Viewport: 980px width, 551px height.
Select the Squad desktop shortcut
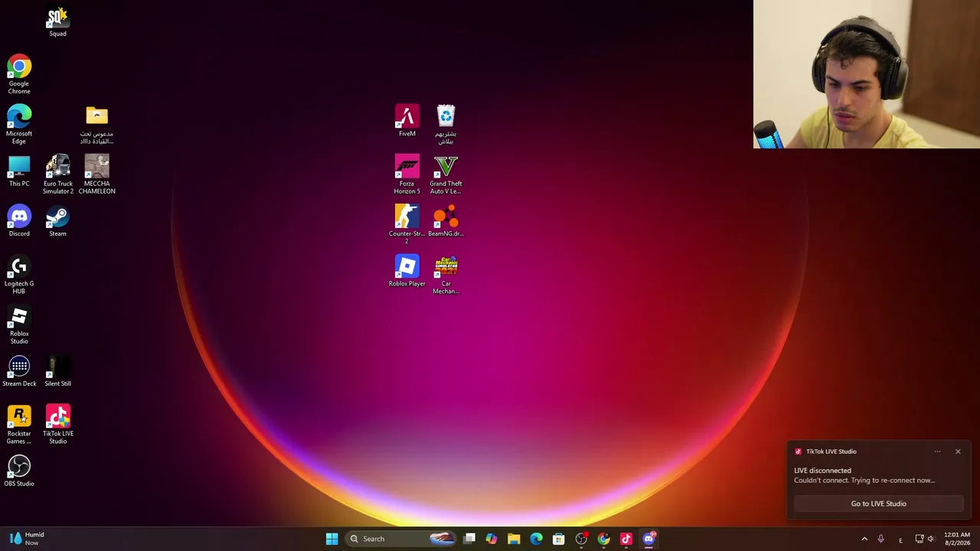57,22
